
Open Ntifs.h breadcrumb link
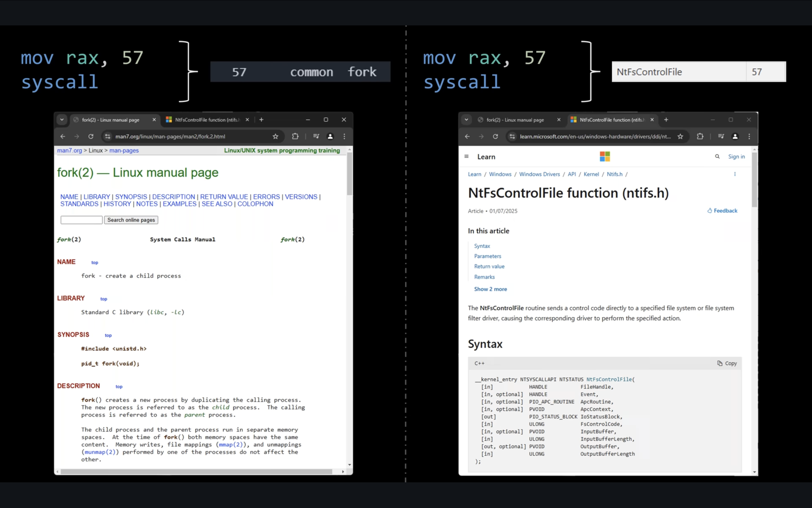point(615,174)
